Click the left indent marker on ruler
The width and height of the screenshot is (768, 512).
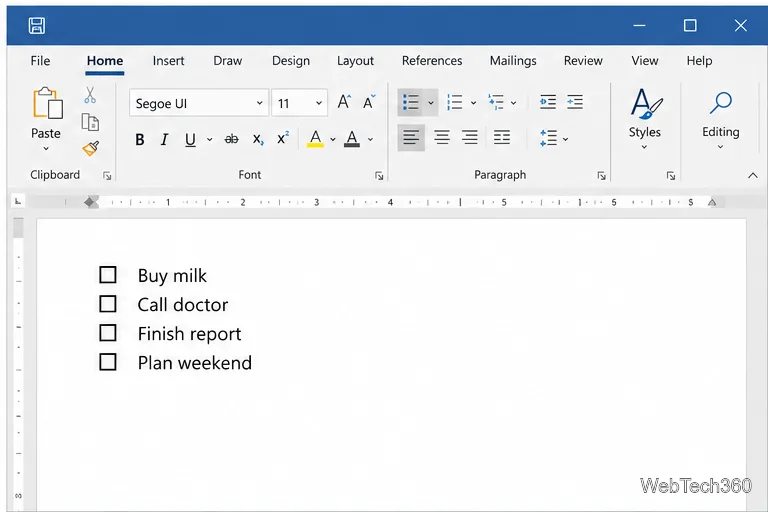click(x=91, y=202)
